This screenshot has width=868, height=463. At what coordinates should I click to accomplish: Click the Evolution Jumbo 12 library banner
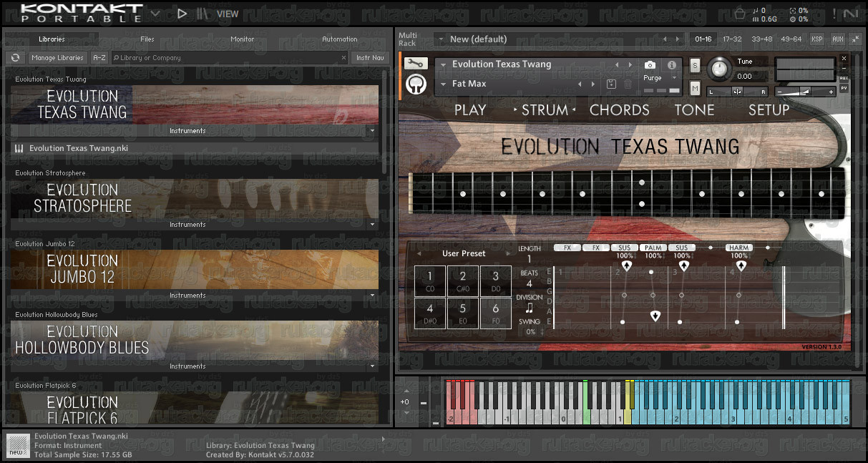coord(195,269)
